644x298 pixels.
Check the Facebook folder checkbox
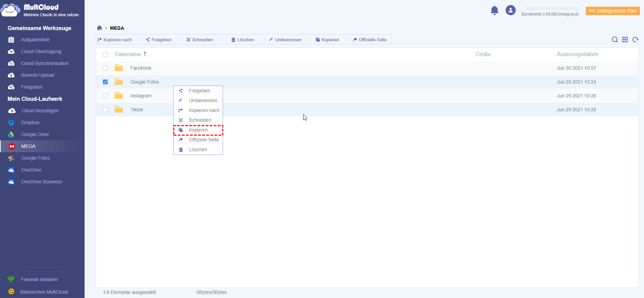tap(105, 68)
